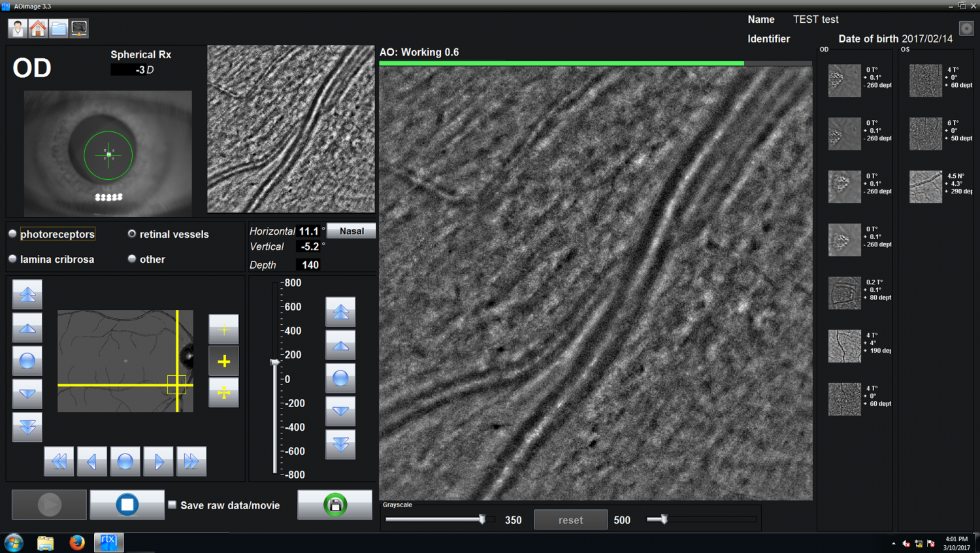Open Firefox from the taskbar
The image size is (980, 553).
coord(77,543)
